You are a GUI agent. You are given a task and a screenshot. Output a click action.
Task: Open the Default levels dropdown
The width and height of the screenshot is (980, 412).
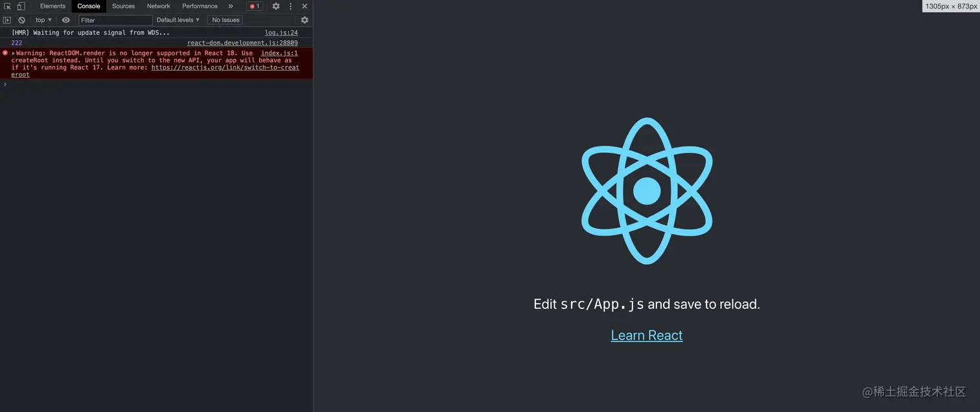coord(178,20)
